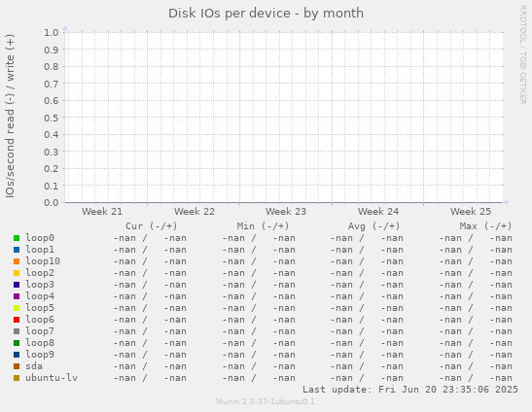Select the loop3 device label

click(x=40, y=285)
